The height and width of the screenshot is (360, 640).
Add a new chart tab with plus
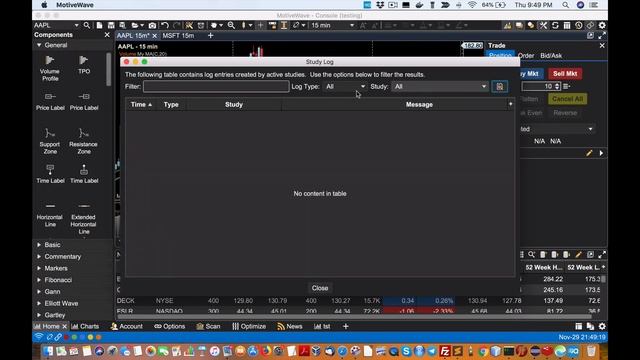[211, 36]
